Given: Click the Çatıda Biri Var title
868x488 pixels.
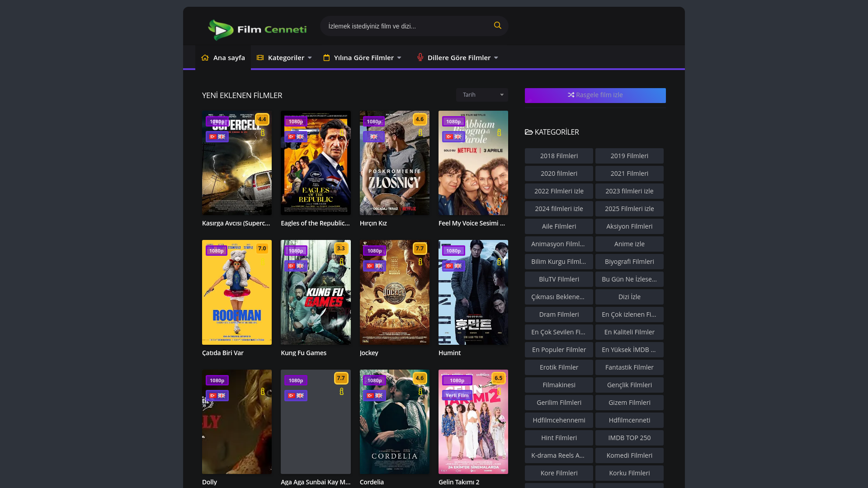Looking at the screenshot, I should tap(223, 353).
